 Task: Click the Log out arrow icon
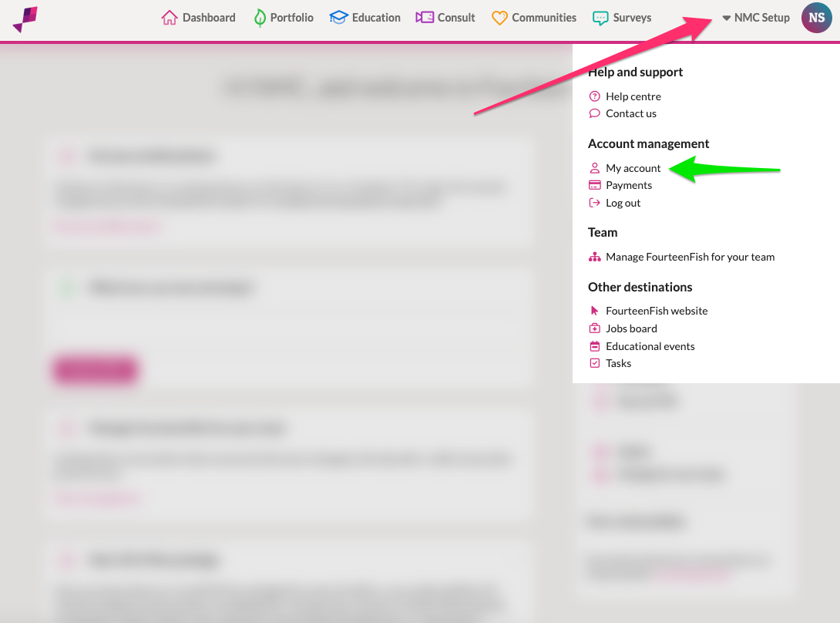tap(594, 202)
